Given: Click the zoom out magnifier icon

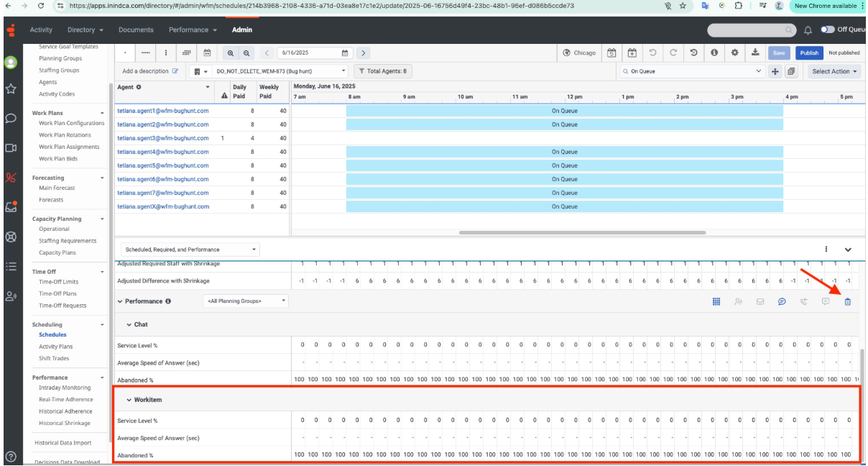Looking at the screenshot, I should (246, 53).
